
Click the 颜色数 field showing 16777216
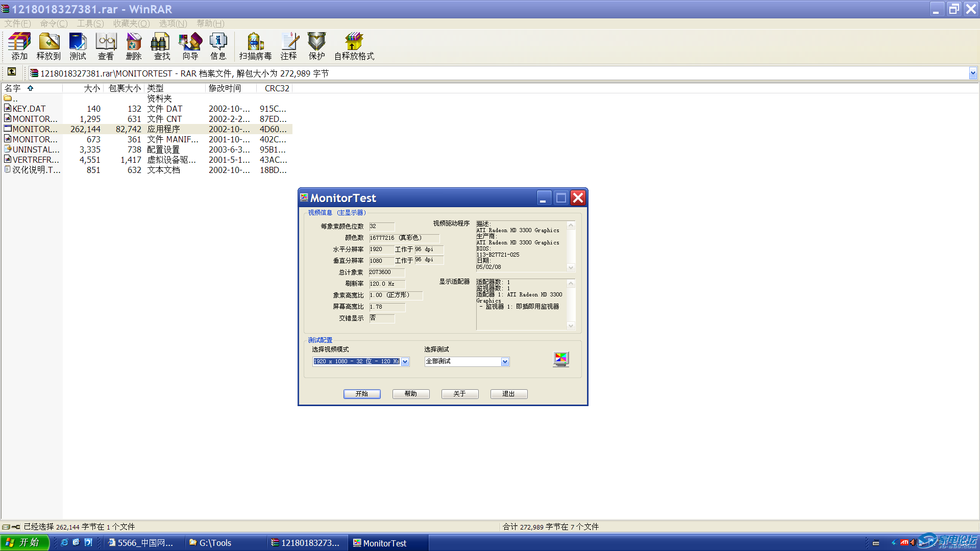(404, 238)
